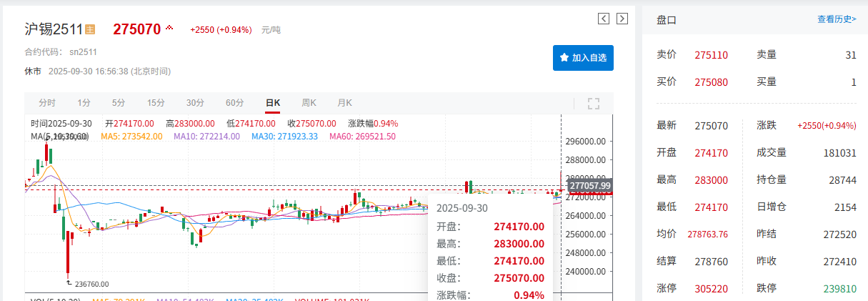Open the 周K weekly chart tab
The image size is (868, 301).
309,103
